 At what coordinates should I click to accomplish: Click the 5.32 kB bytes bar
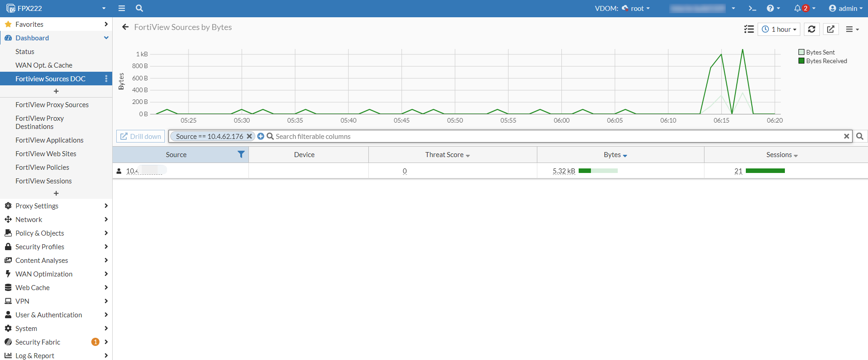point(598,171)
